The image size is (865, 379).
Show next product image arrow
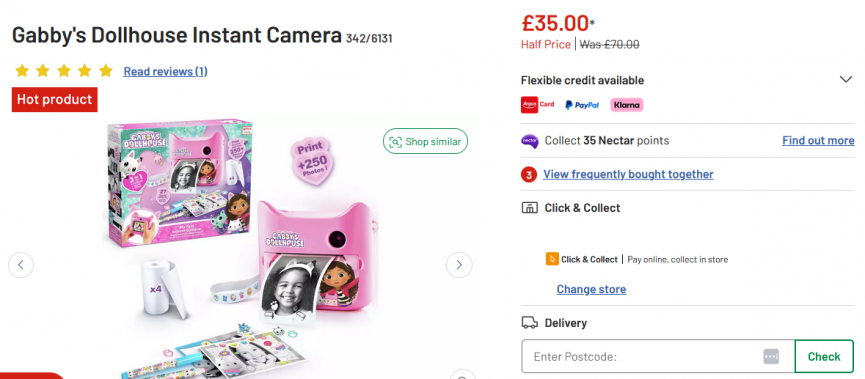[459, 265]
